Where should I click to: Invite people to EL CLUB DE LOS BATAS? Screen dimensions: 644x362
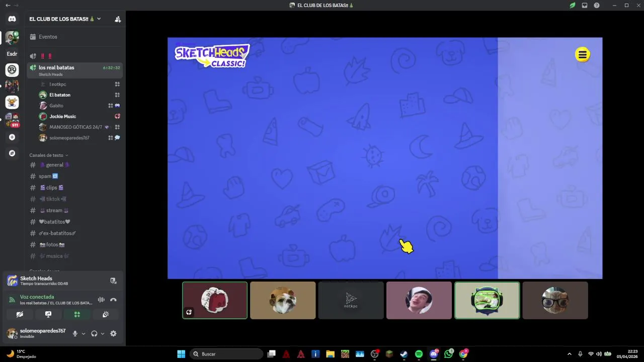[118, 19]
